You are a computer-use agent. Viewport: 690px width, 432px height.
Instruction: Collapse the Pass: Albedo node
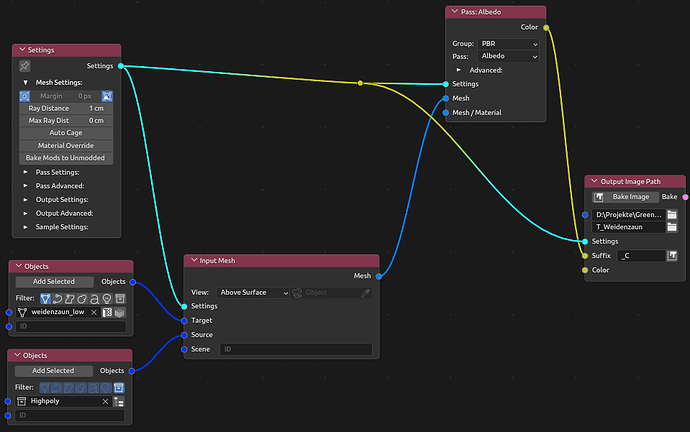(x=455, y=12)
